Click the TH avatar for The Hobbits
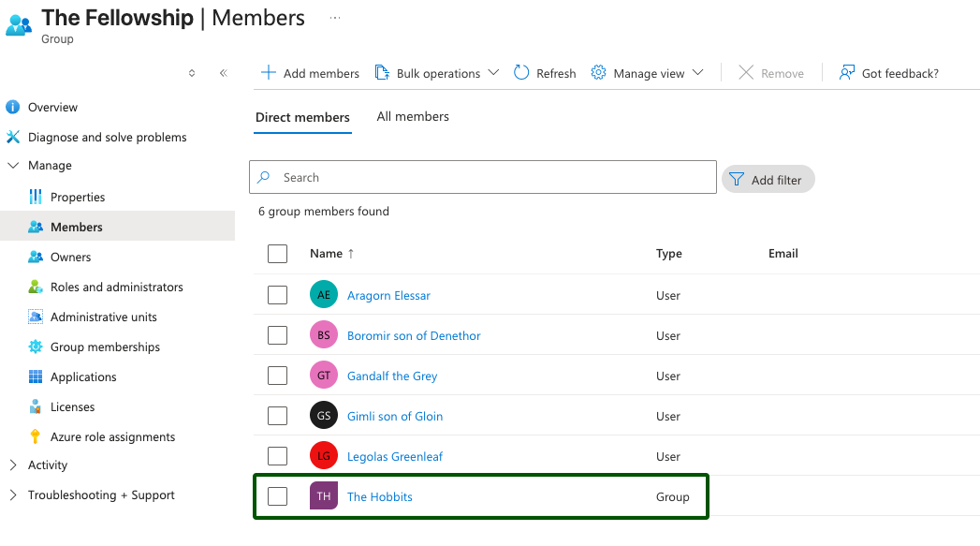The image size is (980, 546). point(324,496)
